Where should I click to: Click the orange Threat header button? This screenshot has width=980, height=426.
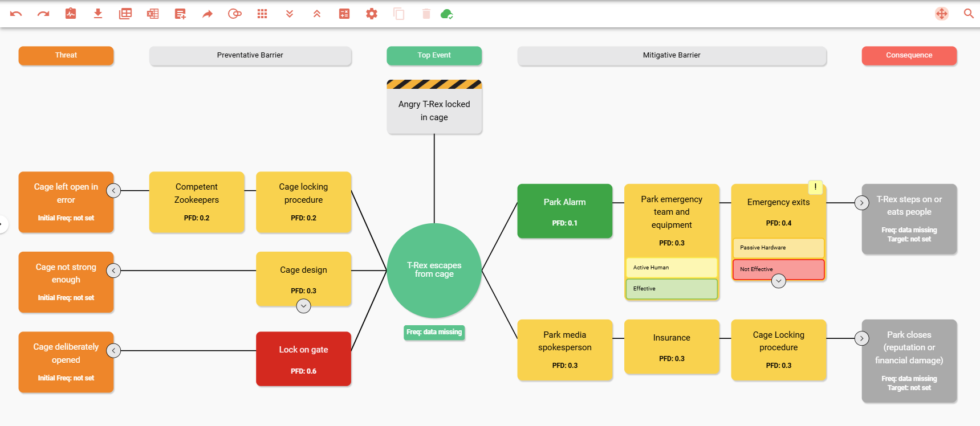click(x=66, y=55)
